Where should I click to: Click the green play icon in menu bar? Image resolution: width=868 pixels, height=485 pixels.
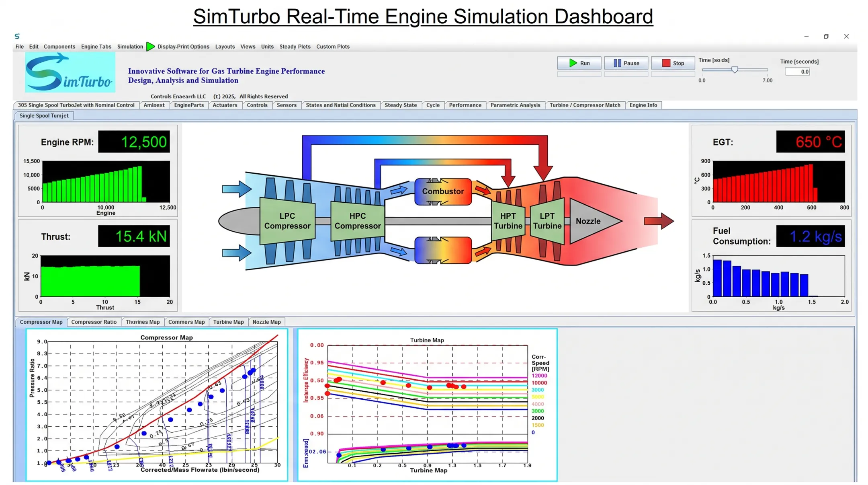tap(150, 47)
